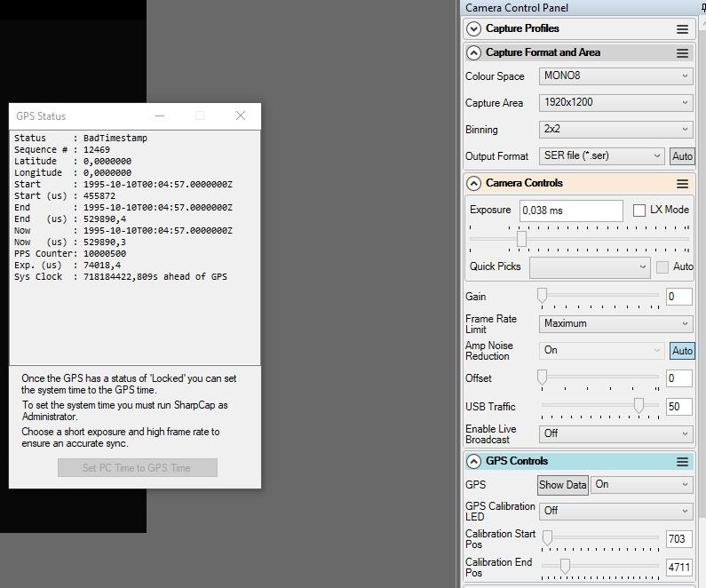Viewport: 706px width, 588px height.
Task: Enable the LX Mode checkbox
Action: point(639,211)
